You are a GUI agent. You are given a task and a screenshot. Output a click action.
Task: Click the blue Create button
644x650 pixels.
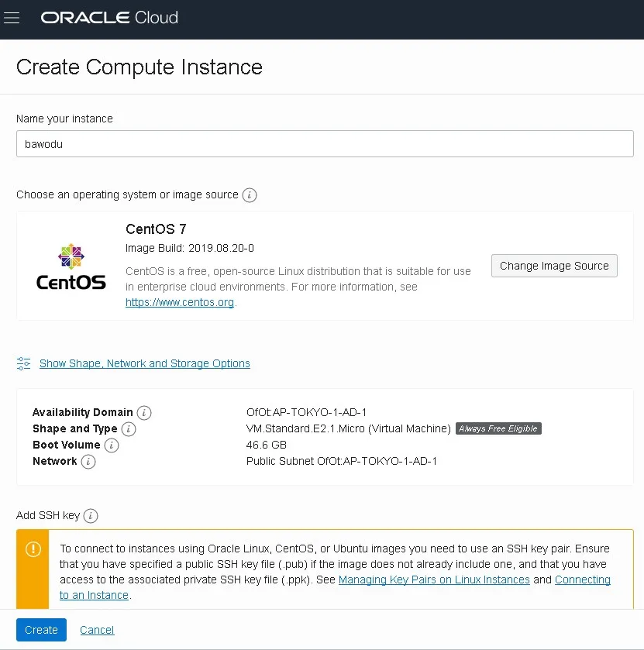point(41,630)
